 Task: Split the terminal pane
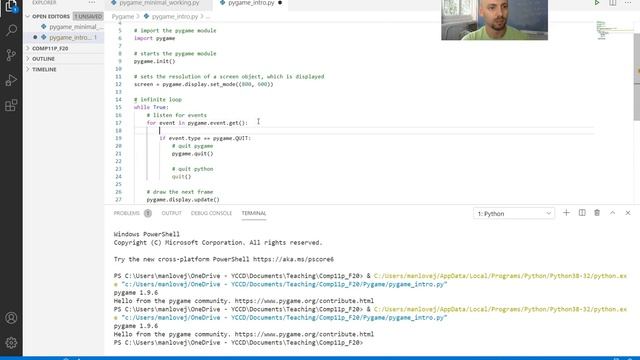582,213
